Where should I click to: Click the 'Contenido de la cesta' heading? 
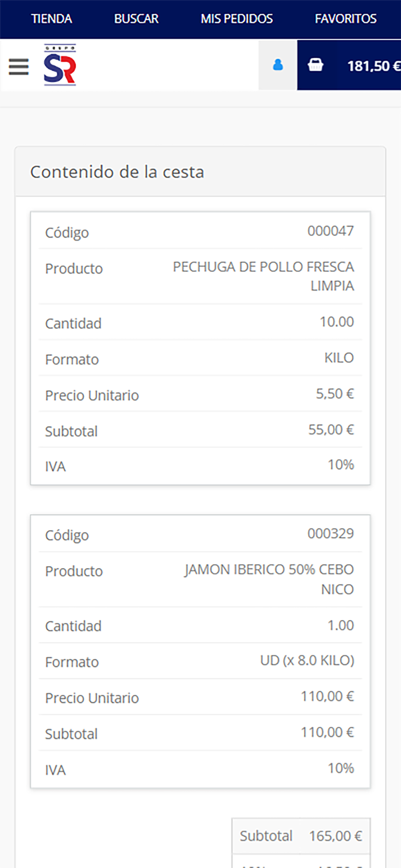point(117,172)
